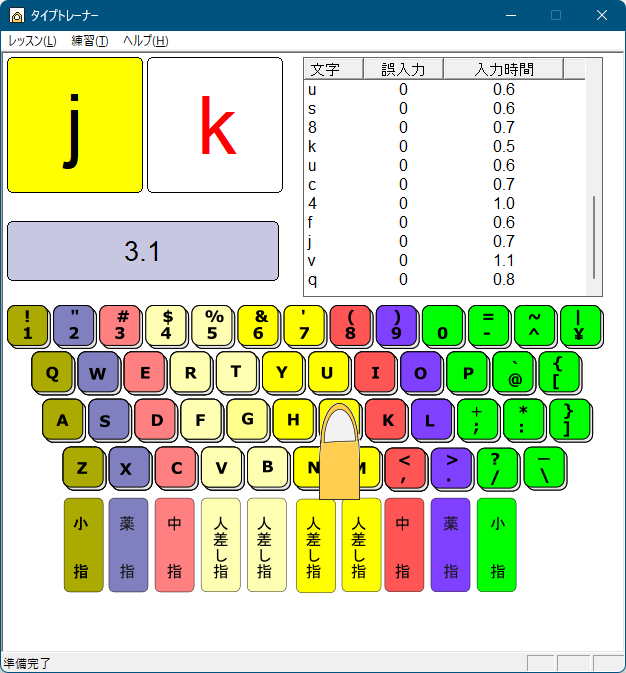
Task: Sort by 誤入力 column header
Action: point(403,69)
